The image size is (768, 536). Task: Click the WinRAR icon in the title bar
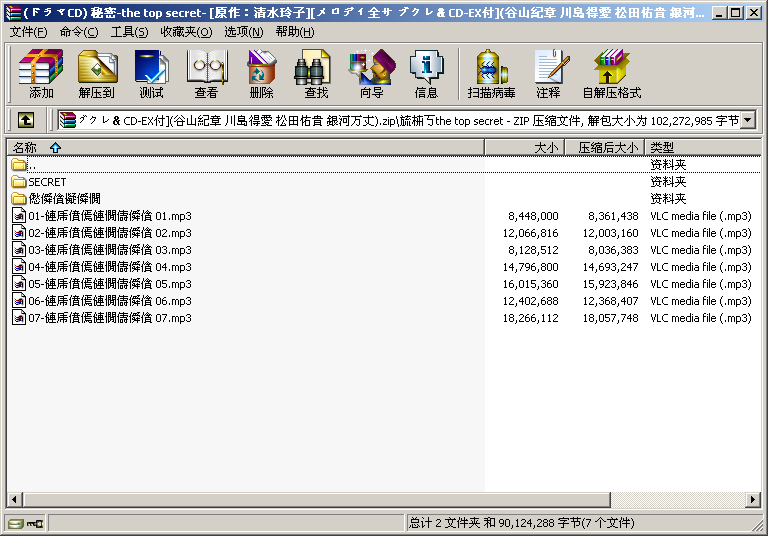(x=13, y=13)
